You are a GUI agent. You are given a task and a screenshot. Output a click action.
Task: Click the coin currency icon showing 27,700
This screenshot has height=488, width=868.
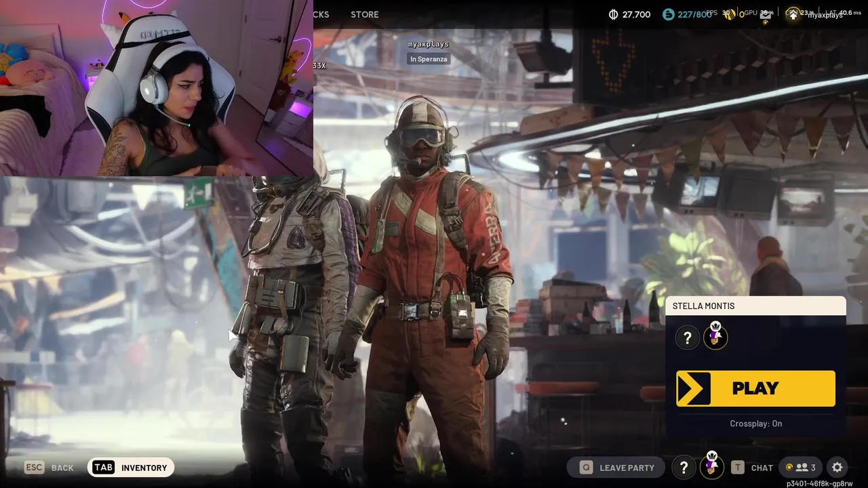[613, 14]
